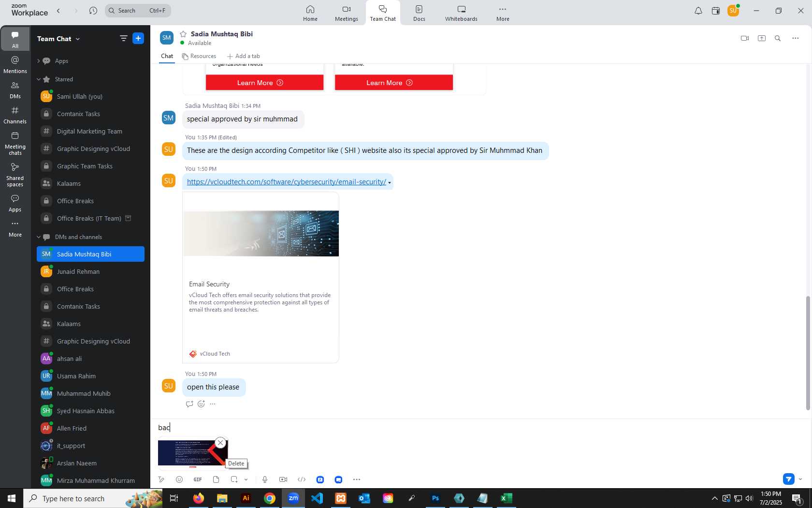Open the emoji picker in composer
Screen dimensions: 812x508
(179, 479)
